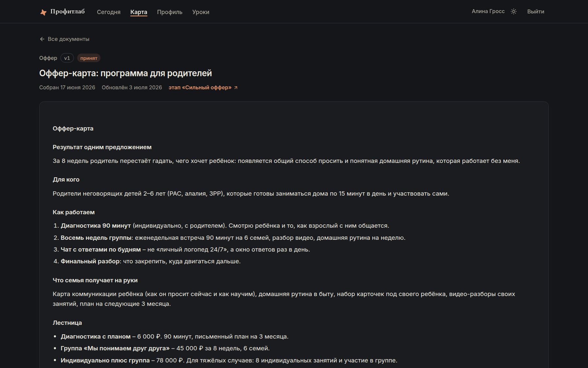Click the Как работаем heading
Viewport: 588px width, 368px height.
click(x=74, y=212)
